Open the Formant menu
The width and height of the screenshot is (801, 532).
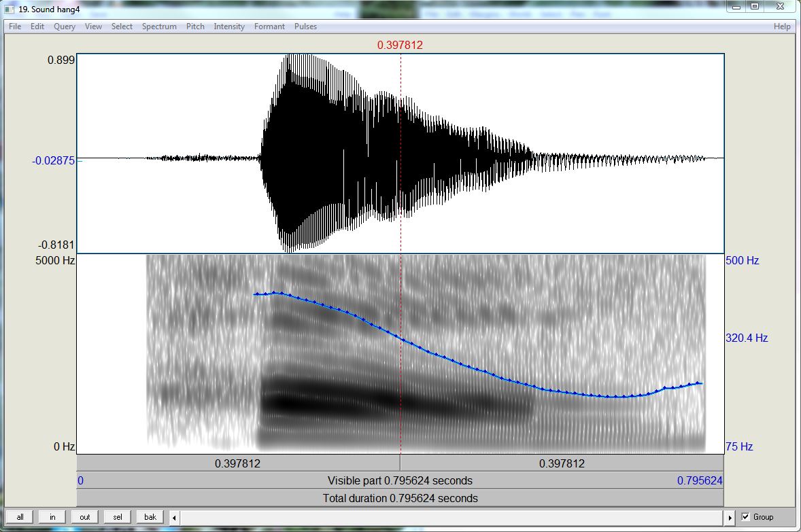pos(270,26)
